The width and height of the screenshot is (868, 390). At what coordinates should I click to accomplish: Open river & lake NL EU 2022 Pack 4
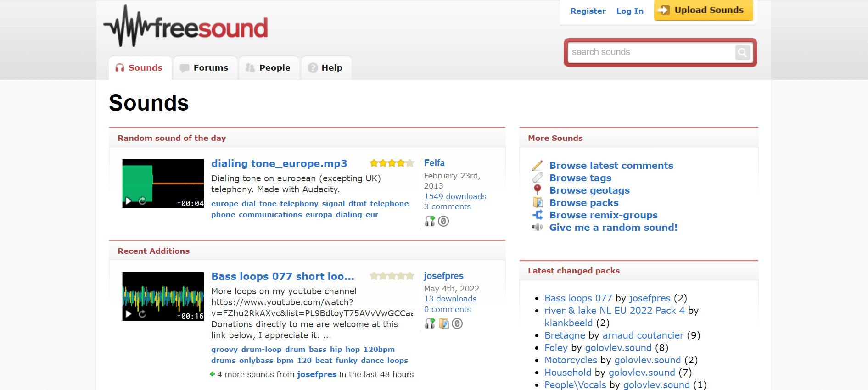[x=614, y=311]
